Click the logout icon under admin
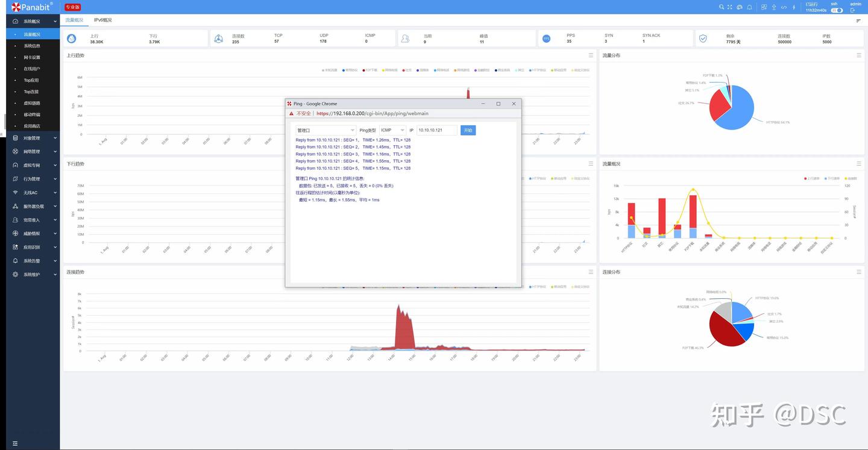The width and height of the screenshot is (868, 450). click(852, 10)
